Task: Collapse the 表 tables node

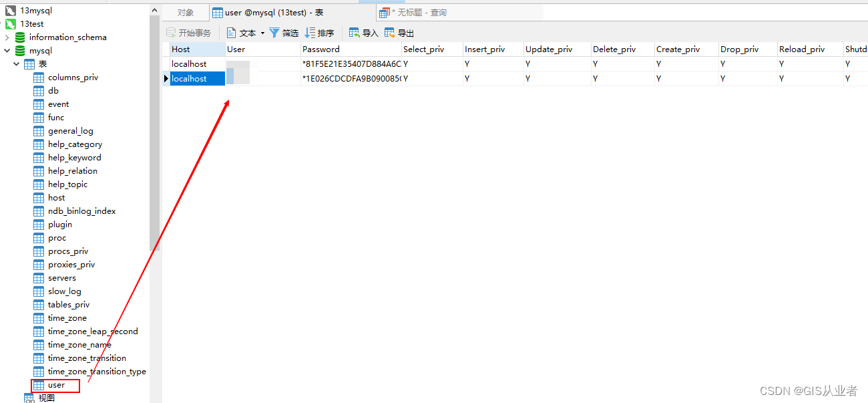Action: 17,64
